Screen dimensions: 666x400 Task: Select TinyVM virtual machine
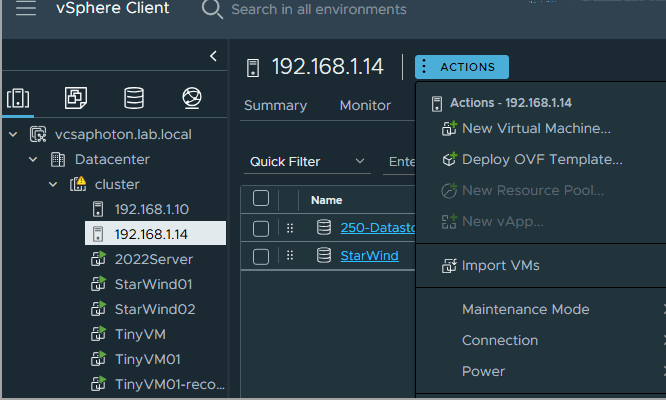[140, 335]
